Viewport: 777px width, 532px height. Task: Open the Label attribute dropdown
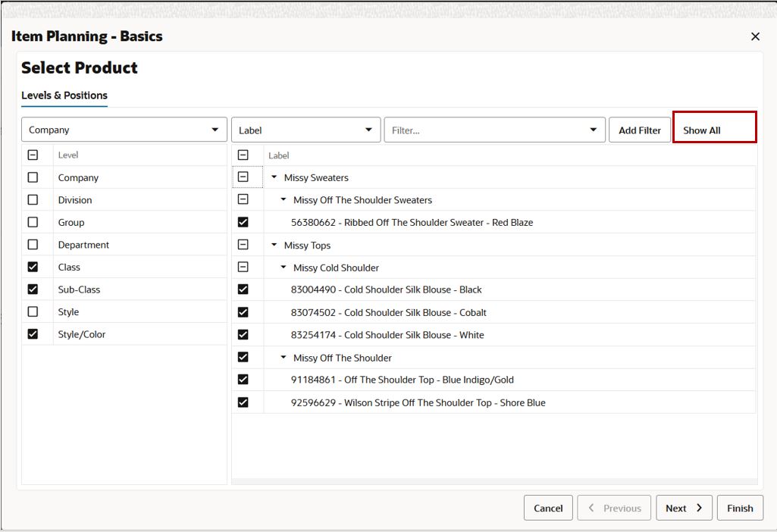coord(305,130)
